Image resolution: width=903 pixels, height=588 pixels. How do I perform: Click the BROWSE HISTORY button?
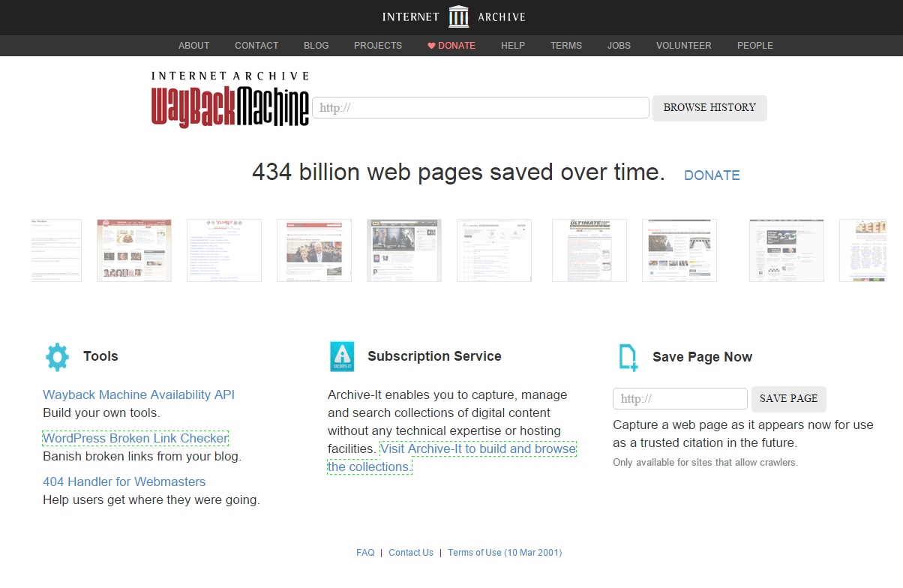click(x=709, y=107)
